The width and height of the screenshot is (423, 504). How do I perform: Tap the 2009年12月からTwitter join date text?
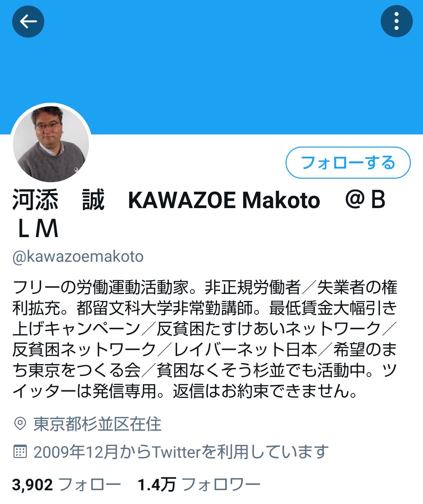click(181, 452)
